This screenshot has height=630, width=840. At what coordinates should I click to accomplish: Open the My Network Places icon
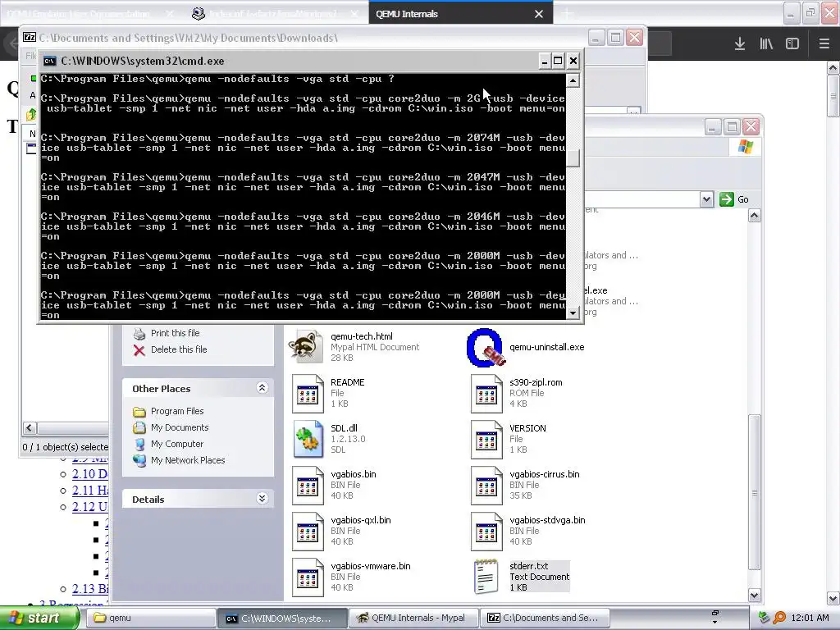[x=139, y=460]
